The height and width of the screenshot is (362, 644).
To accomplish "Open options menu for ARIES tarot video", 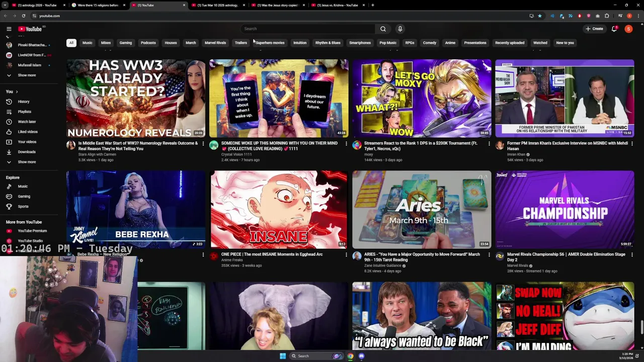I will pyautogui.click(x=489, y=255).
